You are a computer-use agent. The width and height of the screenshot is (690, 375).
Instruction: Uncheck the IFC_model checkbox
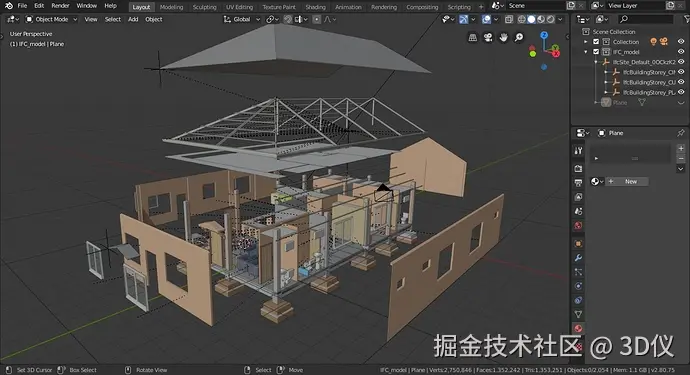tap(596, 52)
